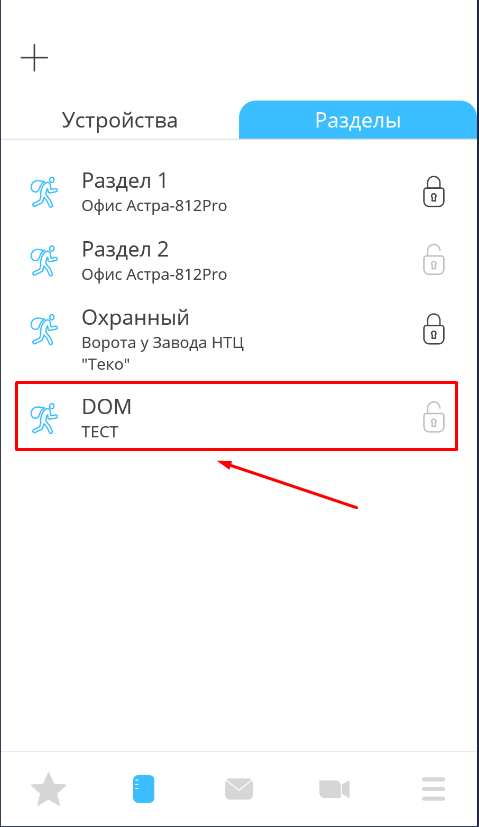Open the Раздел 2 title
The height and width of the screenshot is (827, 479).
tap(125, 249)
